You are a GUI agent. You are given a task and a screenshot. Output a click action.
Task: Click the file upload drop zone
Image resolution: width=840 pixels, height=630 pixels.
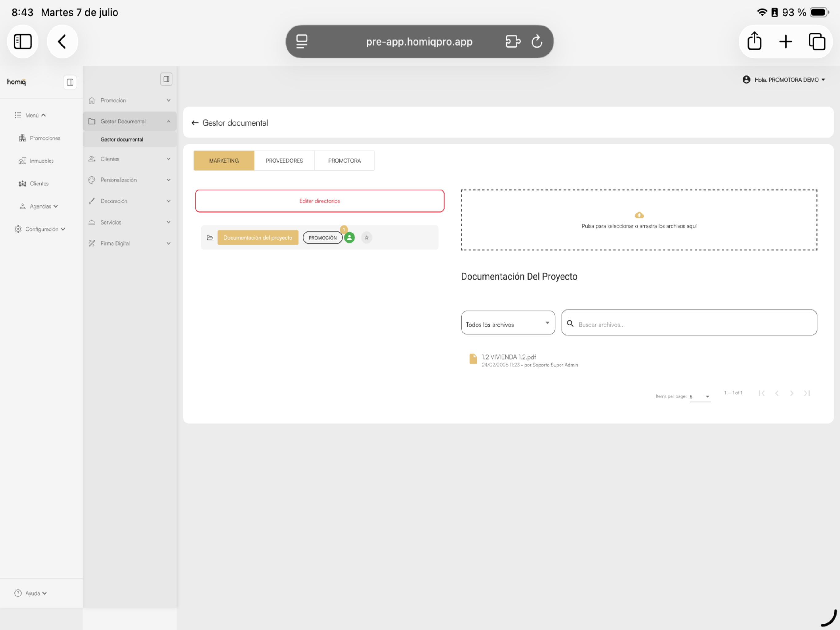639,220
